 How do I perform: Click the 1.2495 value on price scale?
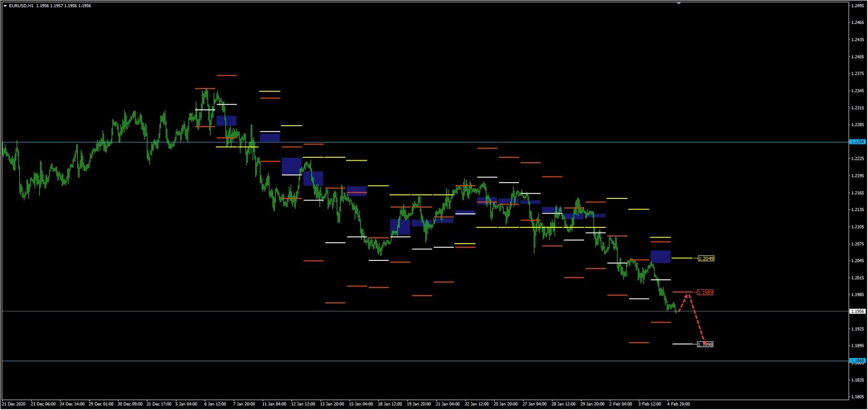pos(858,6)
